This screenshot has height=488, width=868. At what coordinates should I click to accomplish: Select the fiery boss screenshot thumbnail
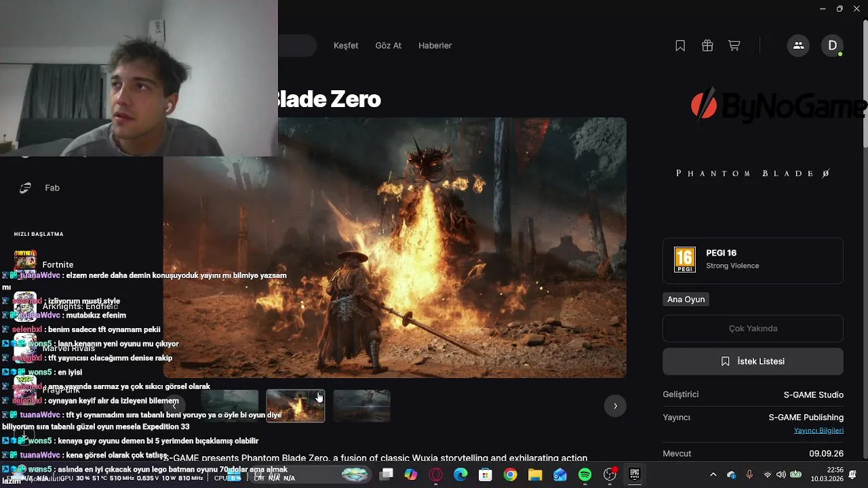[x=296, y=406]
